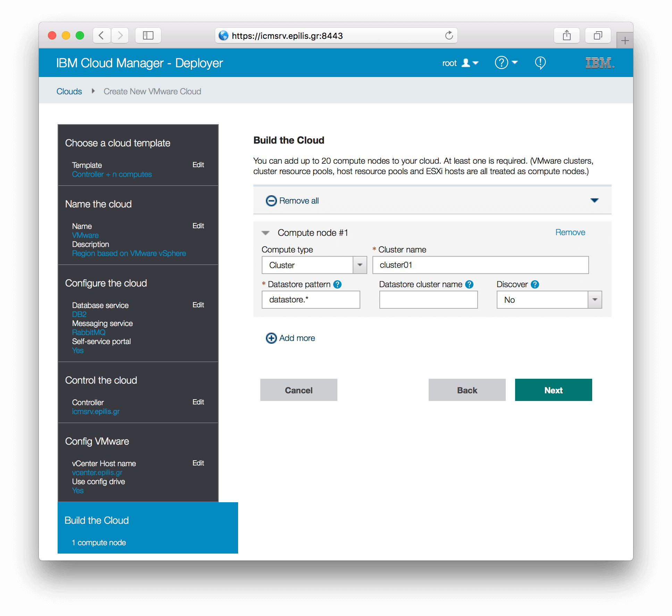Click the icmsrv.epilis.gr controller value

[x=96, y=411]
